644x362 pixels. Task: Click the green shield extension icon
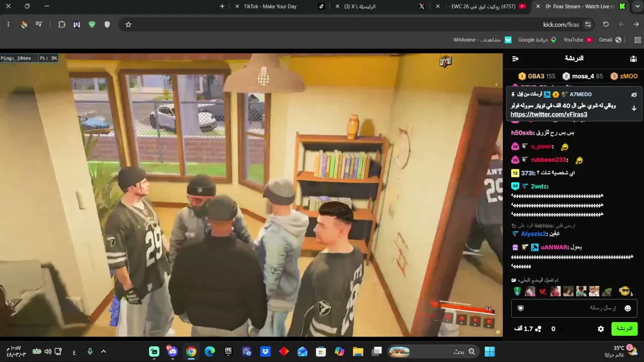point(92,25)
